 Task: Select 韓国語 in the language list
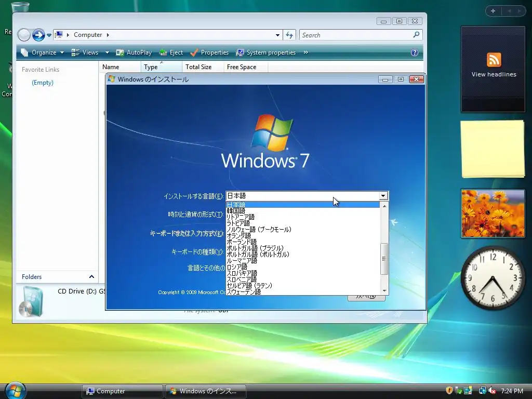[x=303, y=211]
